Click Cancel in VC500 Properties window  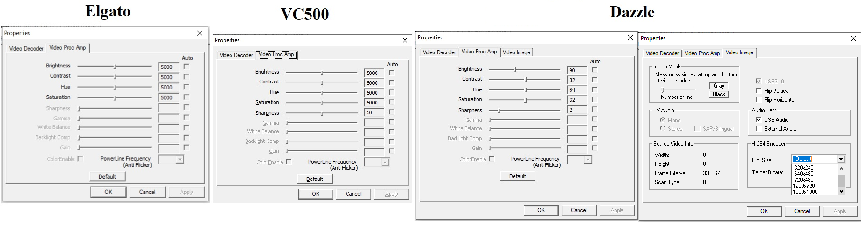tap(353, 194)
